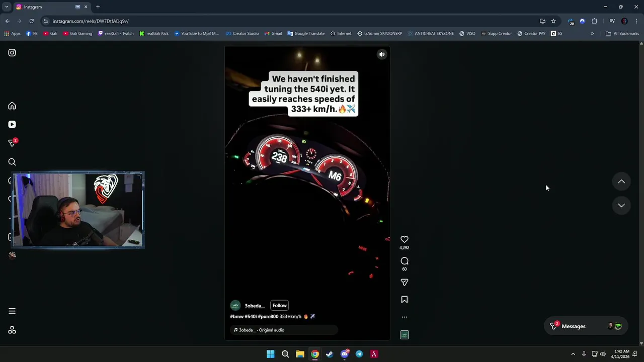The height and width of the screenshot is (362, 644).
Task: Open Steam from the taskbar
Action: [x=330, y=354]
